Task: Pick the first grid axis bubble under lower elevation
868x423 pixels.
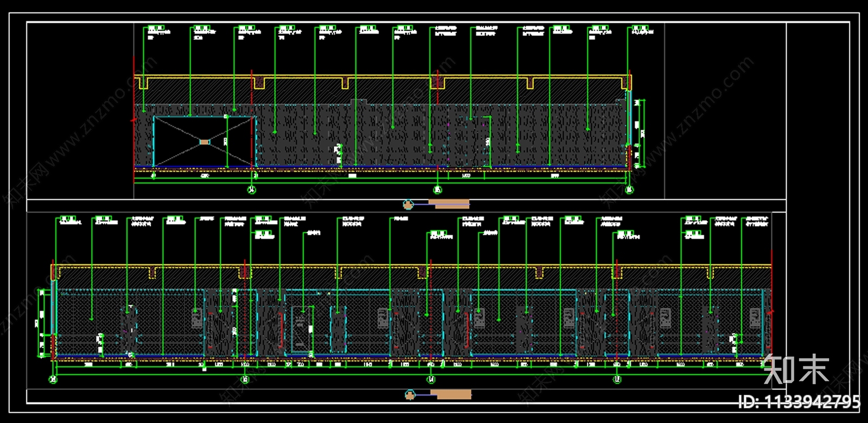Action: [53, 380]
